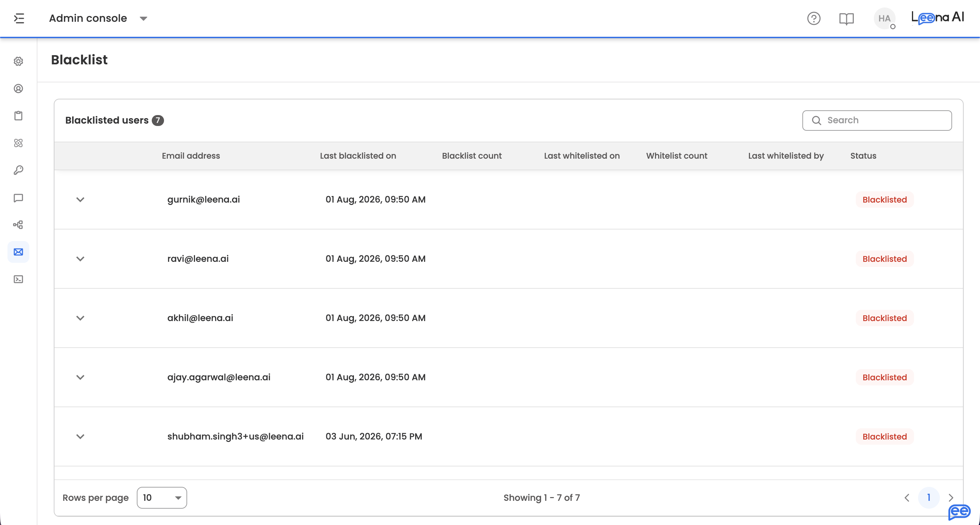Open the settings gear in sidebar

click(x=18, y=61)
